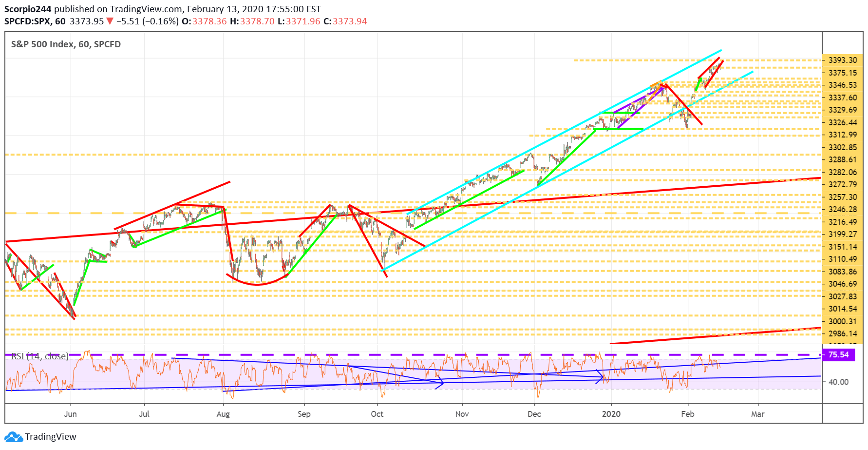Select the RSI (14, close) indicator label
Screen dimensions: 868x450
tap(40, 356)
